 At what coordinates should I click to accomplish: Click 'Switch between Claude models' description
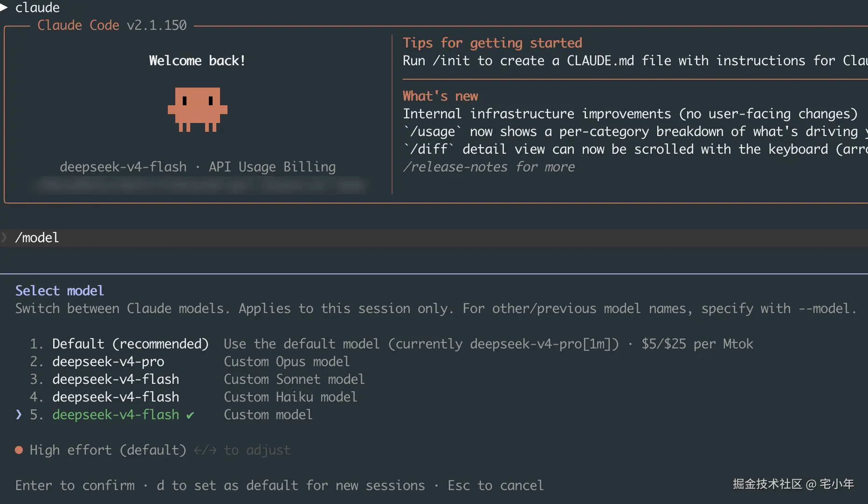(436, 308)
